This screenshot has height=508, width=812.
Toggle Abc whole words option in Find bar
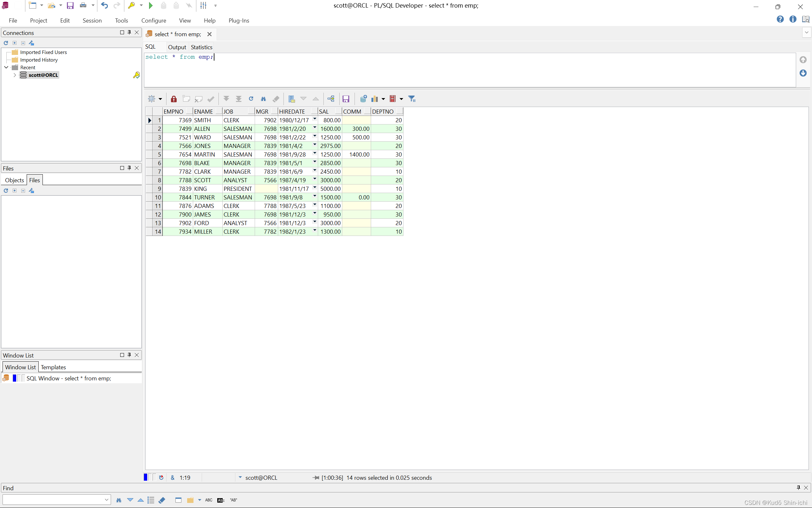[x=221, y=500]
